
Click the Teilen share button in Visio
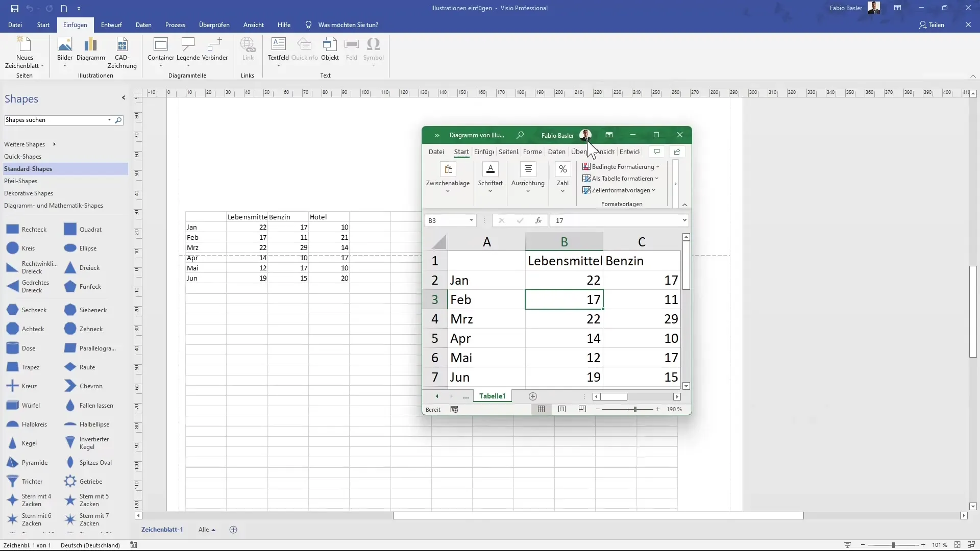[x=932, y=25]
